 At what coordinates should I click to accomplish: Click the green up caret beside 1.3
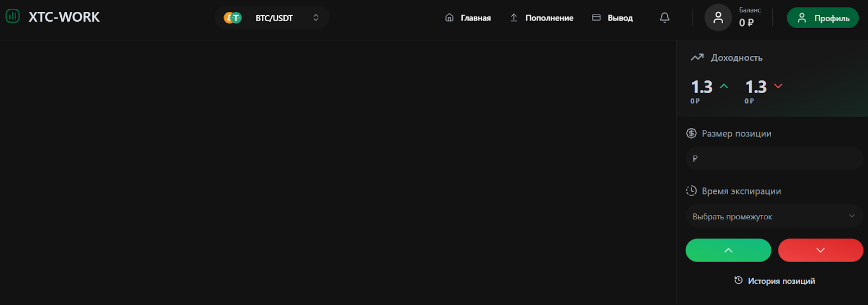pyautogui.click(x=724, y=86)
